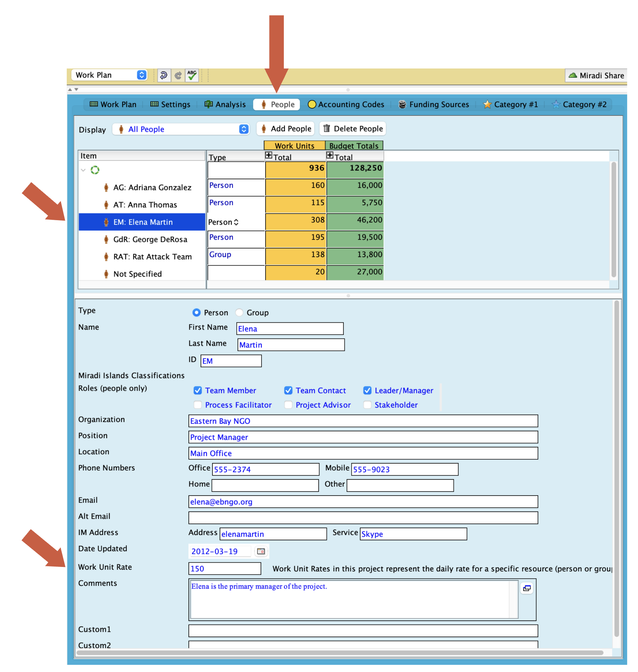The width and height of the screenshot is (638, 672).
Task: Expand Budget Totals column plus icon
Action: [329, 155]
